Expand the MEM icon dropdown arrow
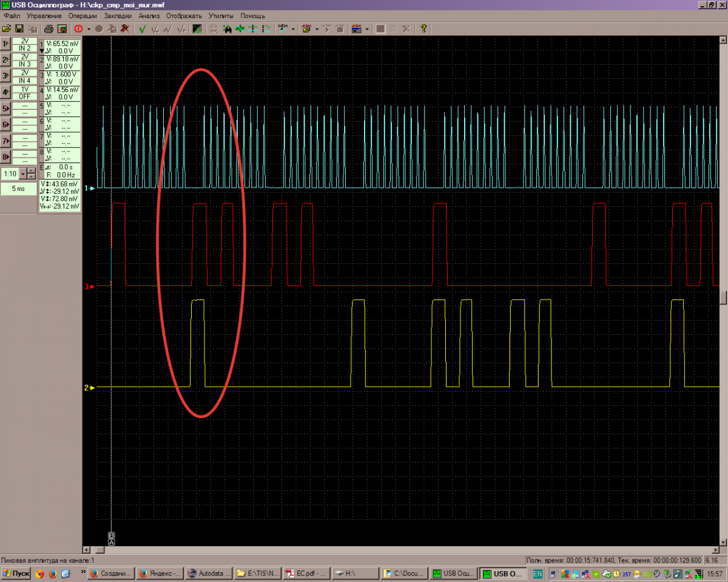The height and width of the screenshot is (582, 728). pos(293,28)
